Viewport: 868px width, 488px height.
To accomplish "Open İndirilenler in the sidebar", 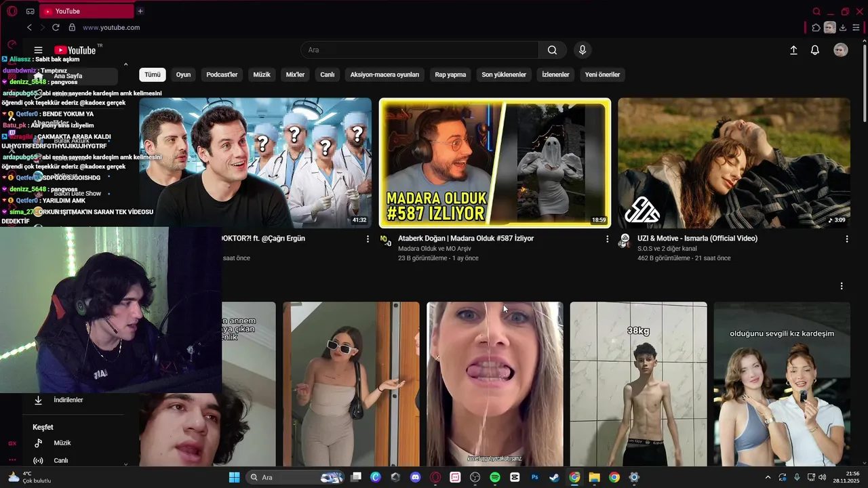I will tap(68, 400).
